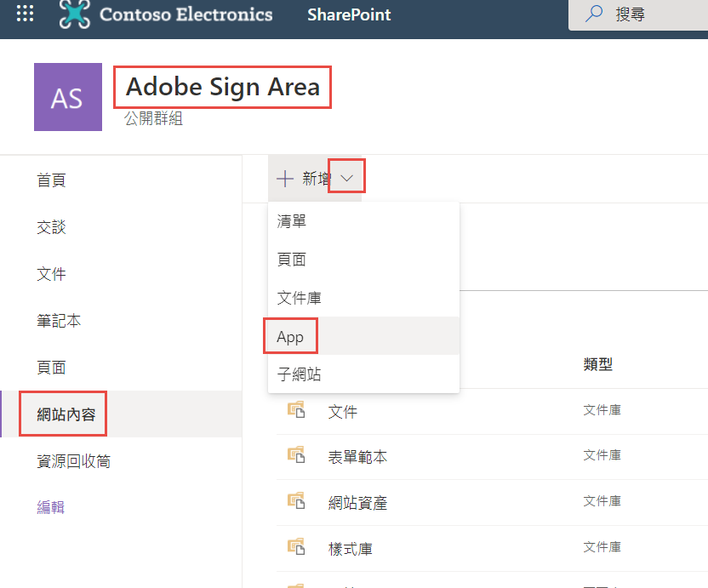
Task: Click the library icon beside 網站資產
Action: point(296,502)
